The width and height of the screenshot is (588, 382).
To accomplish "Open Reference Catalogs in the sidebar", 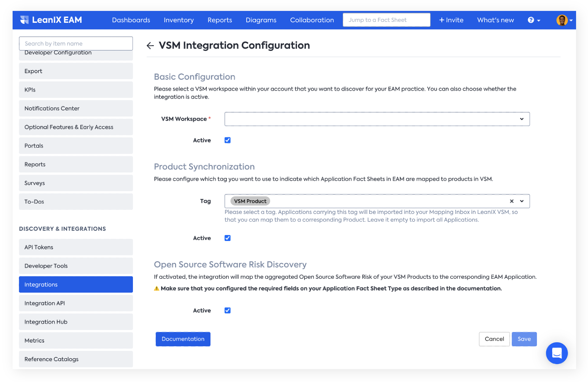I will pyautogui.click(x=76, y=359).
